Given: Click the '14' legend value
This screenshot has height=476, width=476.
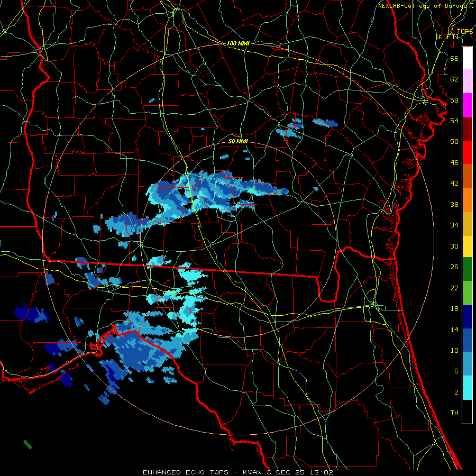Looking at the screenshot, I should [x=454, y=329].
